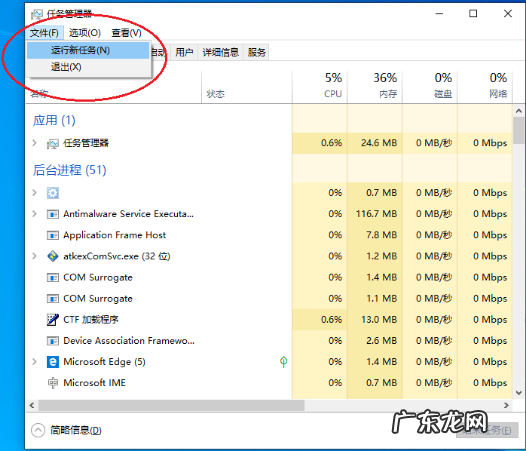
Task: Expand the 任务管理器 app row
Action: pyautogui.click(x=34, y=143)
